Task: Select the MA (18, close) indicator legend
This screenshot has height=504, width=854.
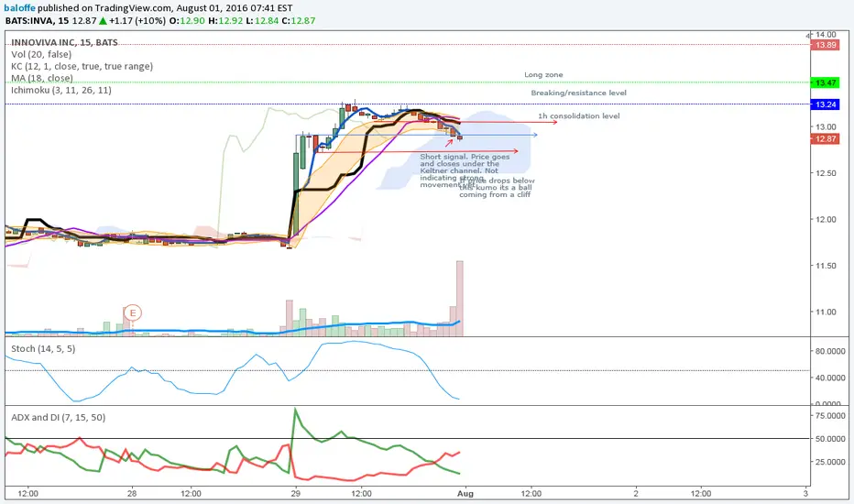Action: pyautogui.click(x=42, y=79)
